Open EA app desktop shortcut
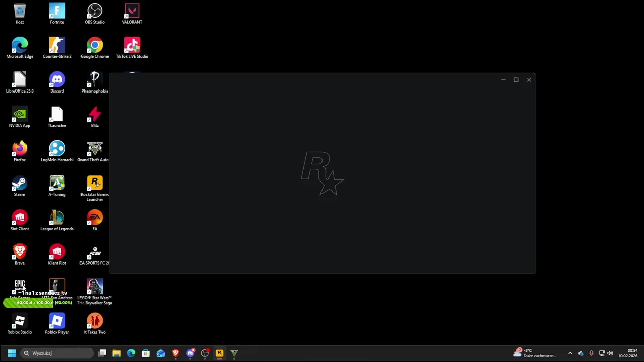The image size is (644, 362). point(95,220)
